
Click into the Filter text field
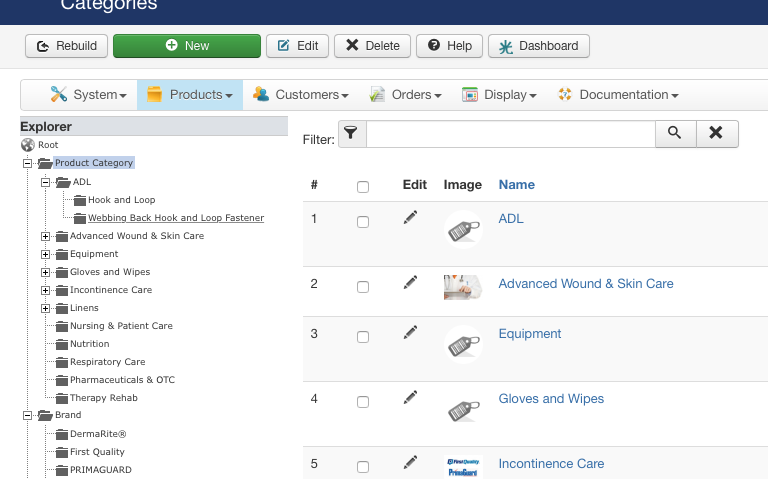tap(511, 133)
